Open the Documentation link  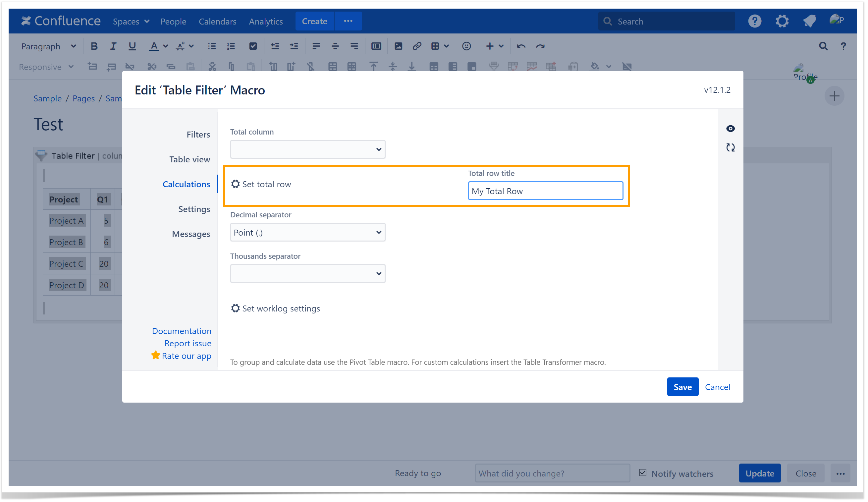click(x=182, y=331)
